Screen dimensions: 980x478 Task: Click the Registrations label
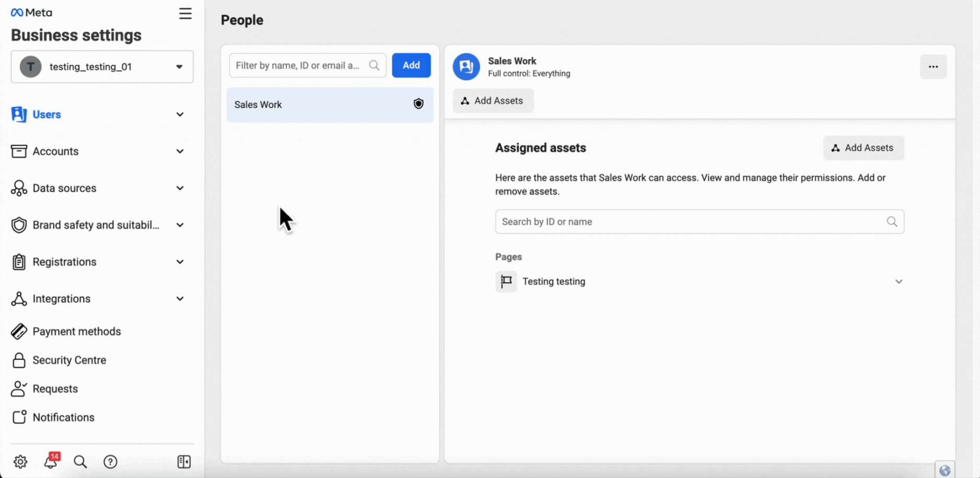65,262
